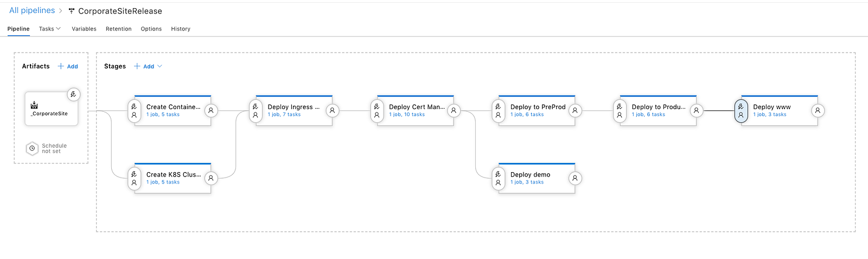Open 1 job, 5 tasks link in Create Container
868x259 pixels.
click(163, 115)
